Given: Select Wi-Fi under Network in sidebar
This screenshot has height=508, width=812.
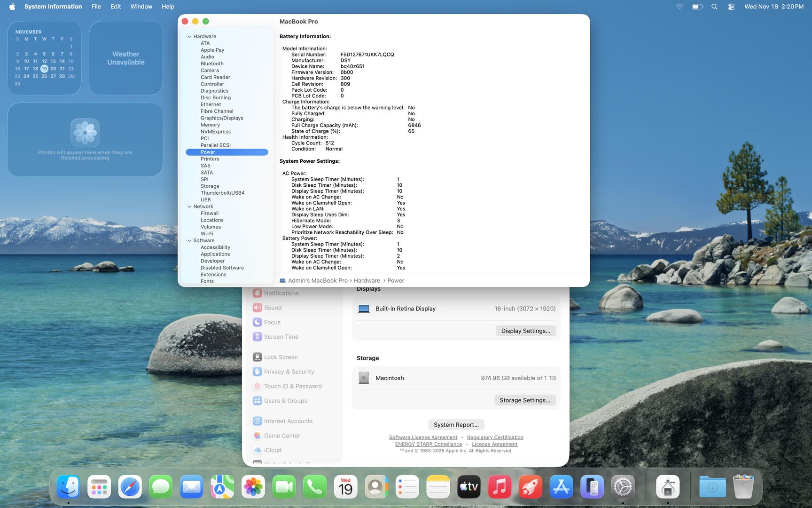Looking at the screenshot, I should coord(207,234).
